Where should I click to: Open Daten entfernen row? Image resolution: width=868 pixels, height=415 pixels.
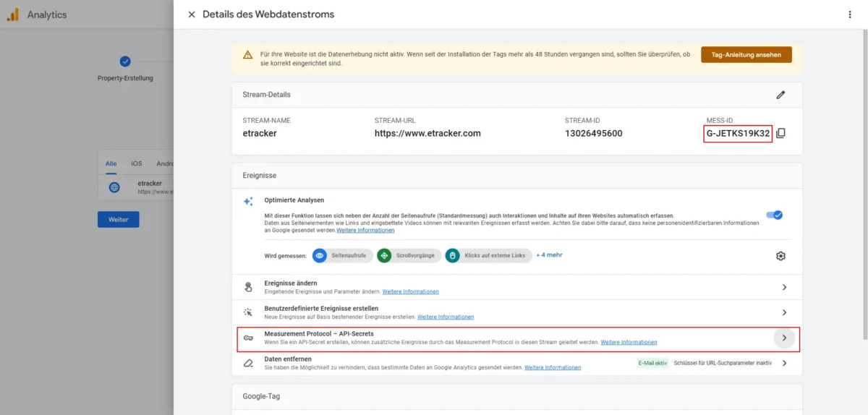point(517,363)
